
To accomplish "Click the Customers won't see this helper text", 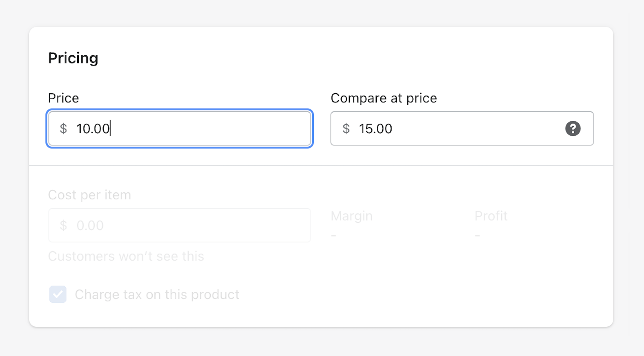I will click(126, 256).
